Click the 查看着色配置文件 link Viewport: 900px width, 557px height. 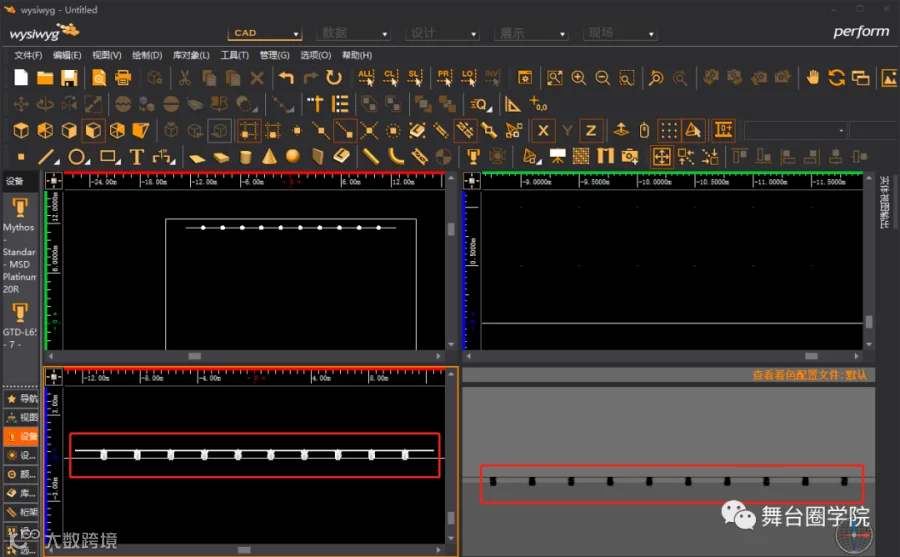(809, 375)
